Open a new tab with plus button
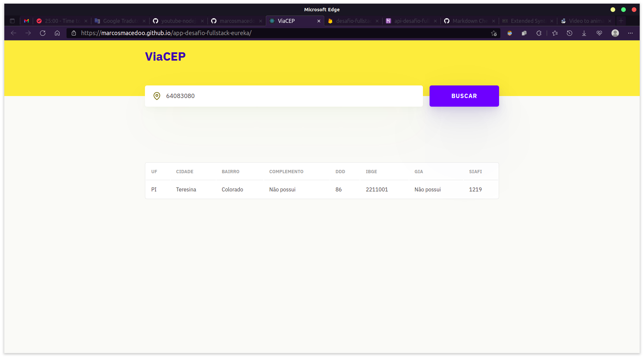 tap(621, 21)
